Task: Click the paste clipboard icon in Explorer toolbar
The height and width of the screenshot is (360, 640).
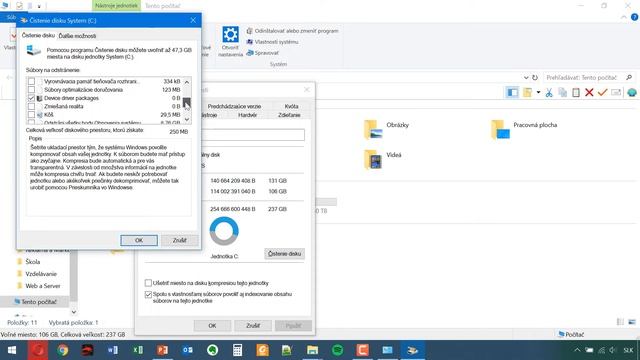Action: pos(576,93)
